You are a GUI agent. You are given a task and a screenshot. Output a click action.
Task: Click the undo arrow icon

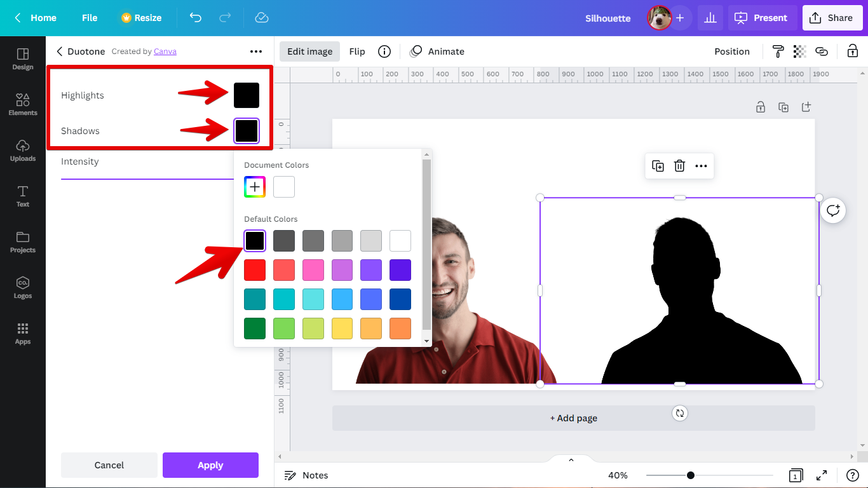pos(196,18)
